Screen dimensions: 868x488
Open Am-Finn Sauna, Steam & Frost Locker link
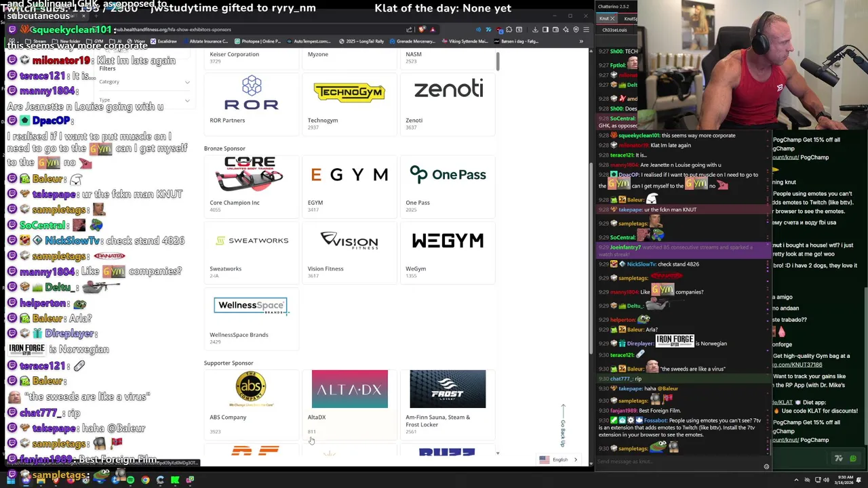437,421
